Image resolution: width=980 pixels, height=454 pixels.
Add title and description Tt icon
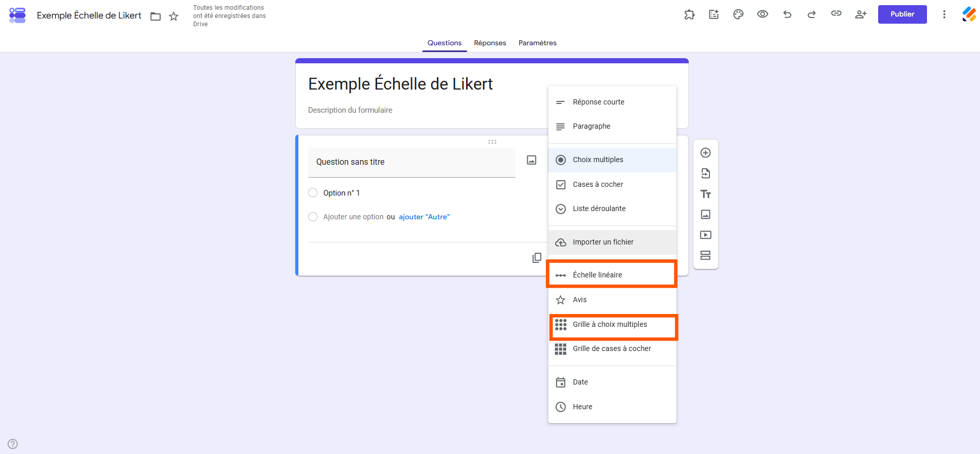706,194
